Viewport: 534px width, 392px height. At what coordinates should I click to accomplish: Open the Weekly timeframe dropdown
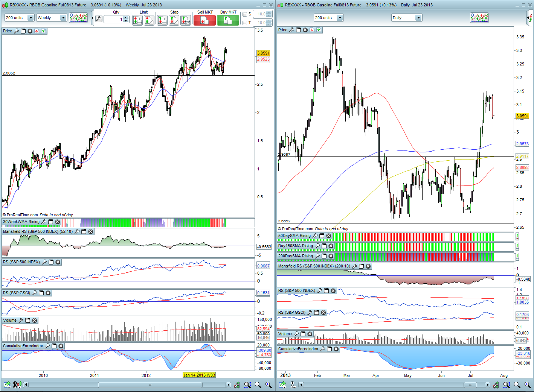coord(63,18)
